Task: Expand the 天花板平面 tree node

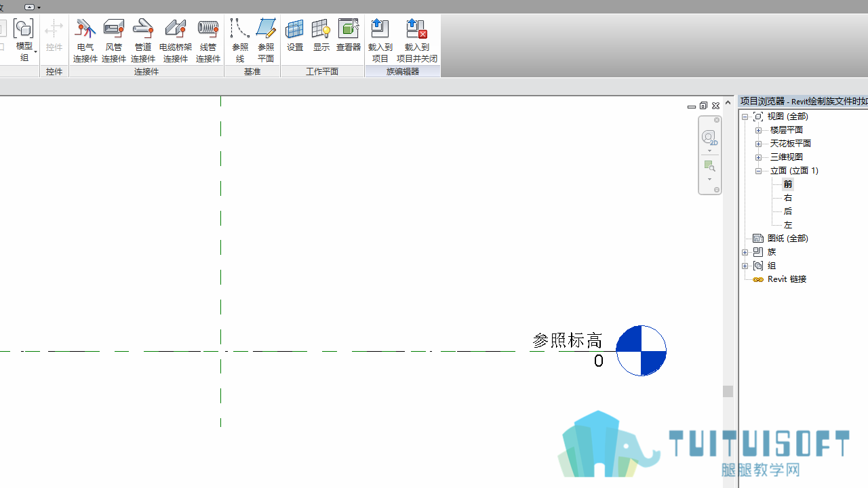Action: tap(758, 144)
